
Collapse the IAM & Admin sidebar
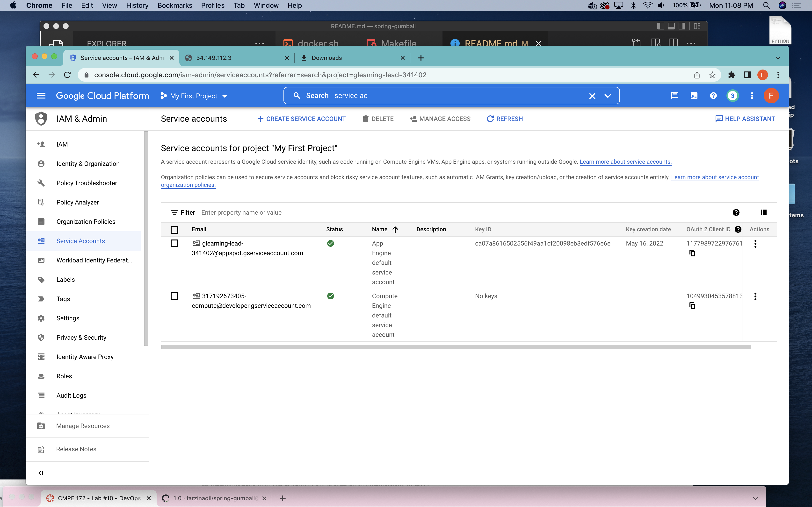pyautogui.click(x=41, y=473)
